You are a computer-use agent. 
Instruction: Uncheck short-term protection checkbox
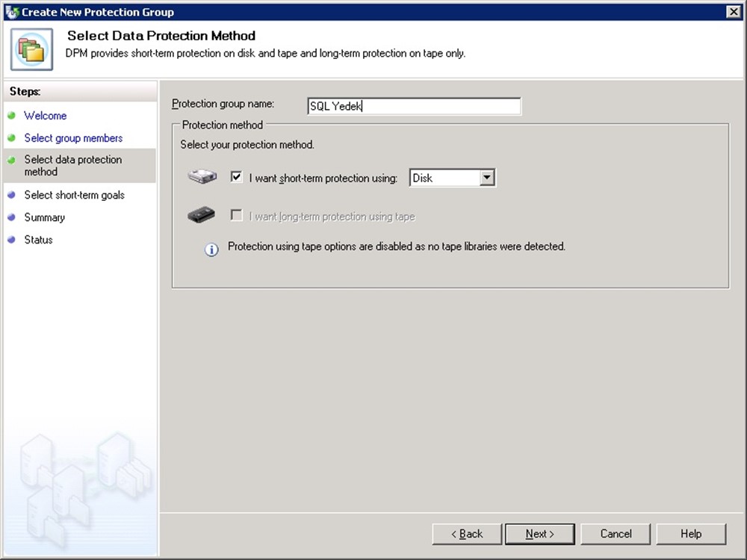pyautogui.click(x=237, y=177)
